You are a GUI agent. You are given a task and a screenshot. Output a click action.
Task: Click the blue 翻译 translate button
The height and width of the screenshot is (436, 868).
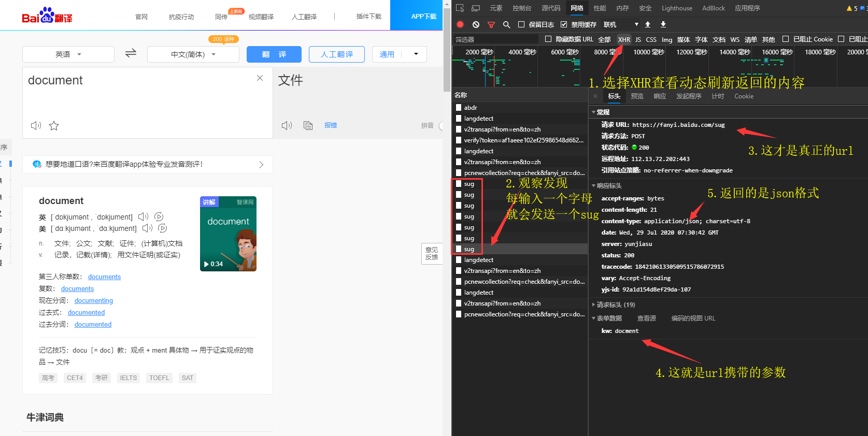click(x=274, y=54)
